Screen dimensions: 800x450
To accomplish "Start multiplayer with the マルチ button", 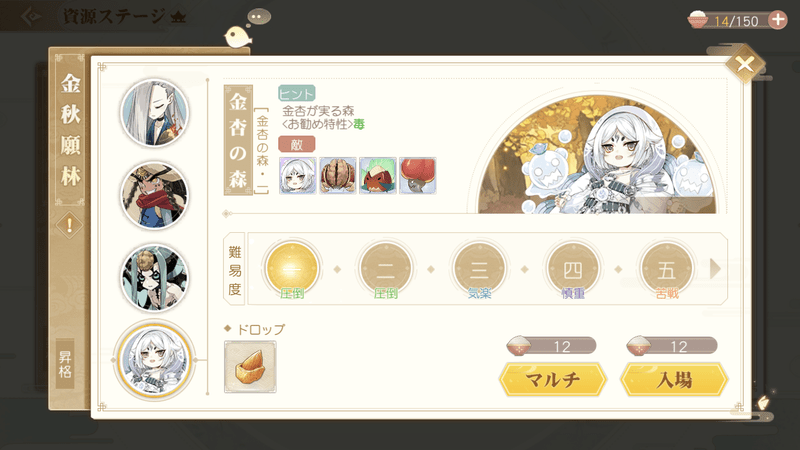I will coord(553,380).
